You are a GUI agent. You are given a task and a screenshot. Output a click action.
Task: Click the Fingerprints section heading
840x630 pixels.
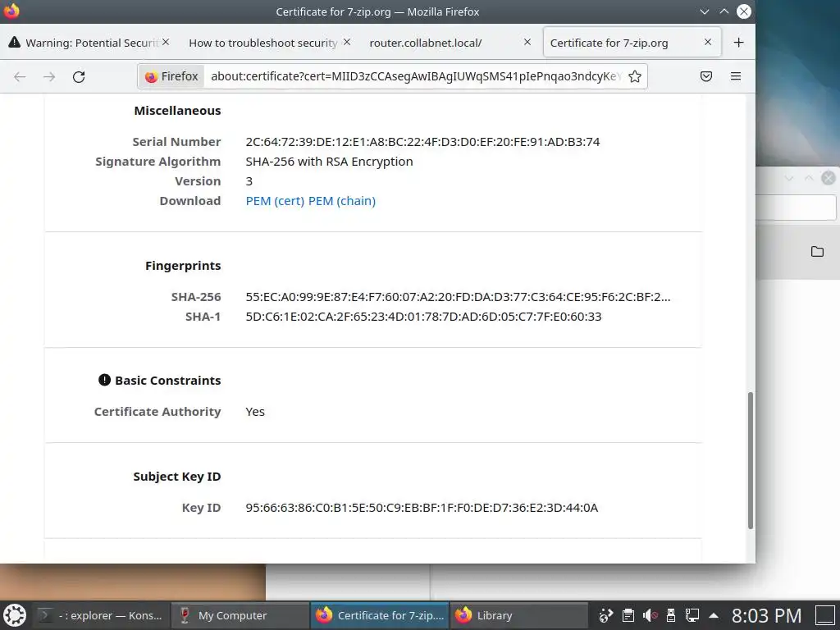183,266
